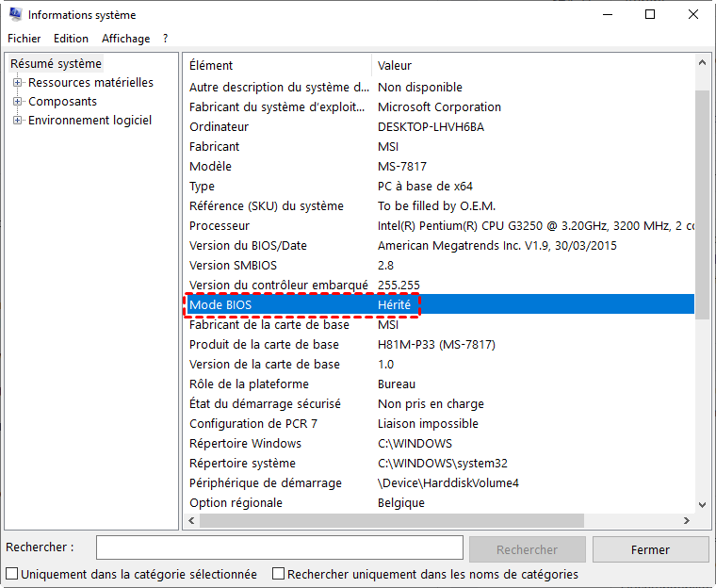This screenshot has height=588, width=716.
Task: Select Résumé système in the tree
Action: pos(56,64)
